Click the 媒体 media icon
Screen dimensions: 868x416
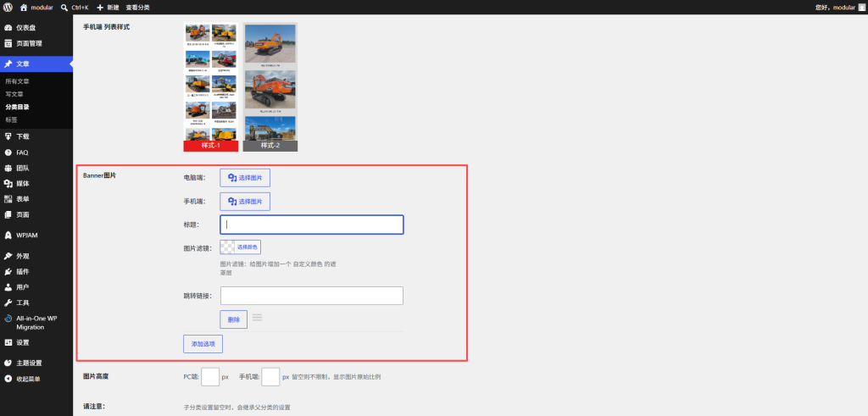8,183
